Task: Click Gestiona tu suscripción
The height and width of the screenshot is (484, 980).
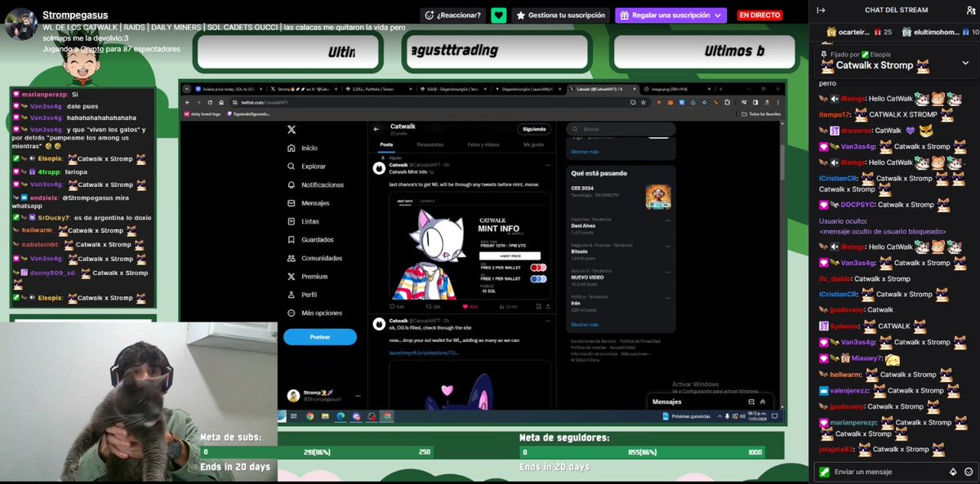Action: (561, 15)
